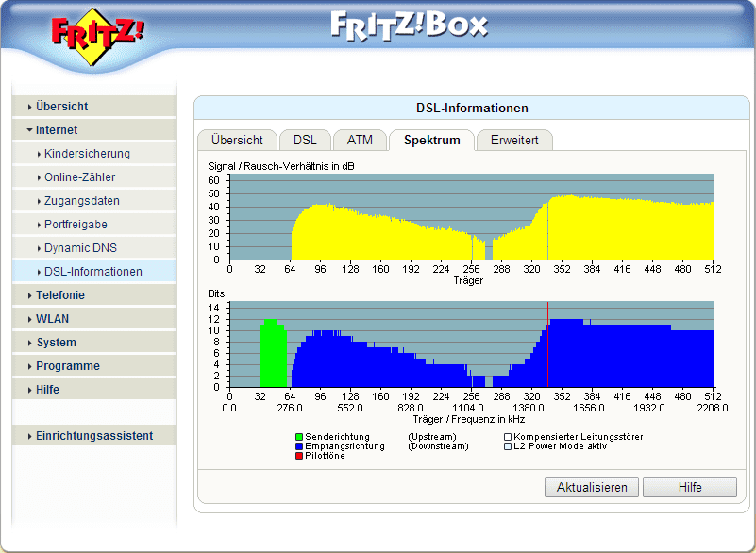Click the Aktualisieren button
The width and height of the screenshot is (756, 553).
tap(592, 488)
